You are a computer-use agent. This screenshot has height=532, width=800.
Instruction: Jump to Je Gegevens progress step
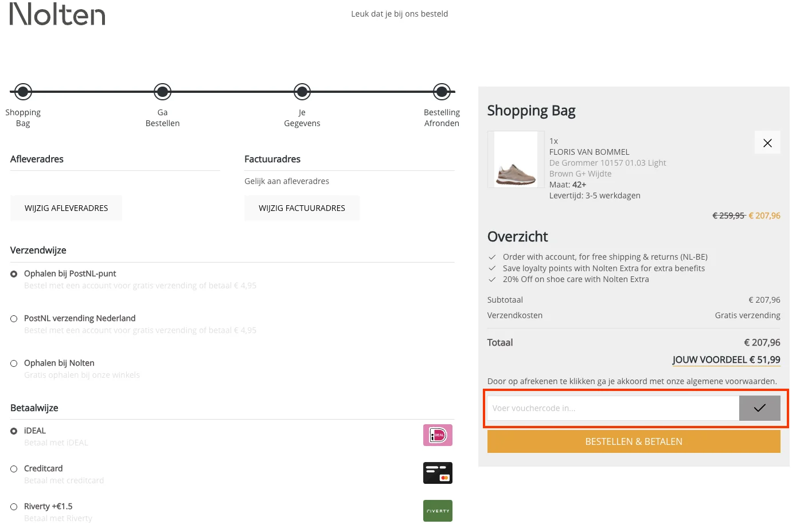302,92
